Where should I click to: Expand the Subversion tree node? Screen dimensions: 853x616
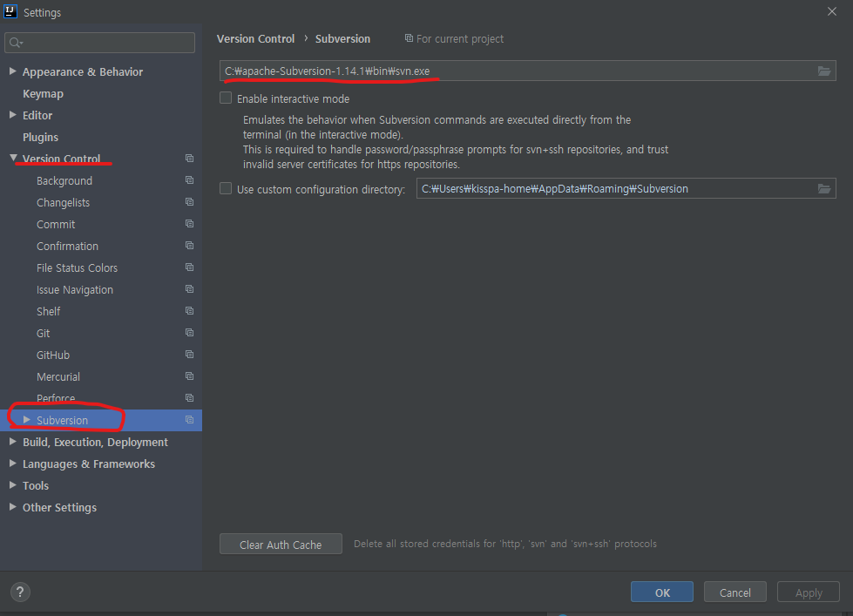click(x=27, y=420)
